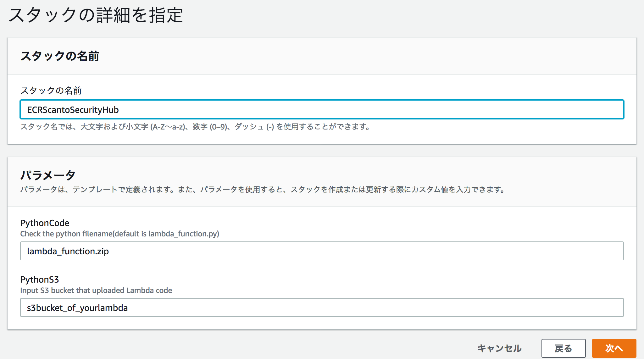This screenshot has width=644, height=359.
Task: Click the bold スタックの名前 section header
Action: (60, 56)
